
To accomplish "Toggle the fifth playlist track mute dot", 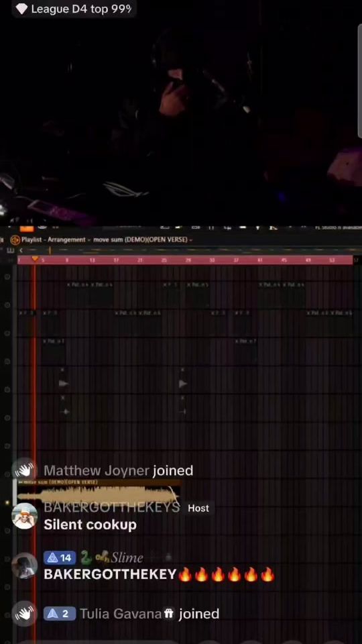I will click(x=7, y=390).
